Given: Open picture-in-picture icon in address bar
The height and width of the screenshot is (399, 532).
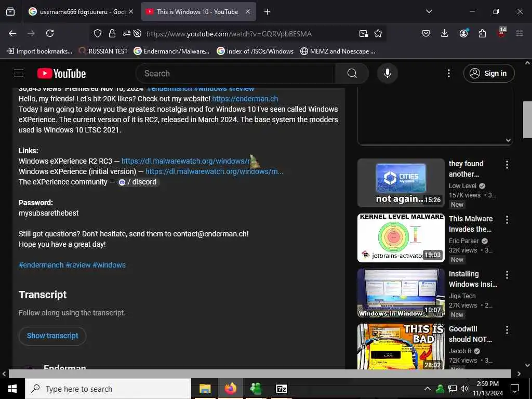Looking at the screenshot, I should click(363, 33).
